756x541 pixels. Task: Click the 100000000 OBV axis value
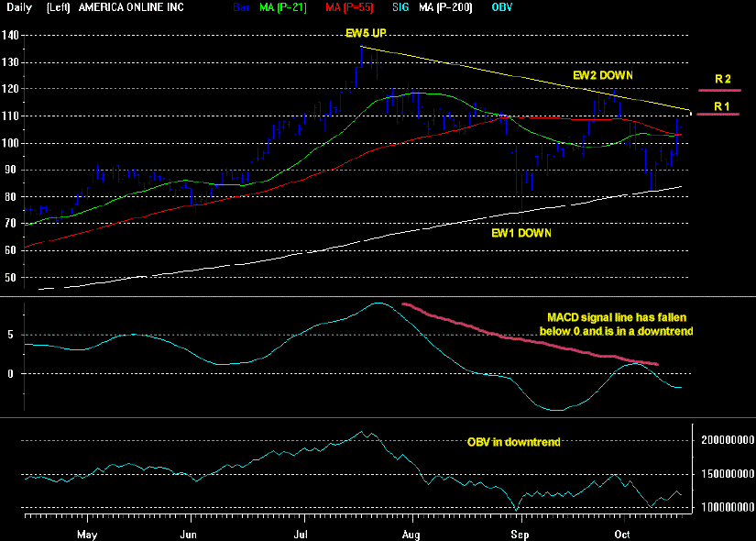(x=728, y=507)
